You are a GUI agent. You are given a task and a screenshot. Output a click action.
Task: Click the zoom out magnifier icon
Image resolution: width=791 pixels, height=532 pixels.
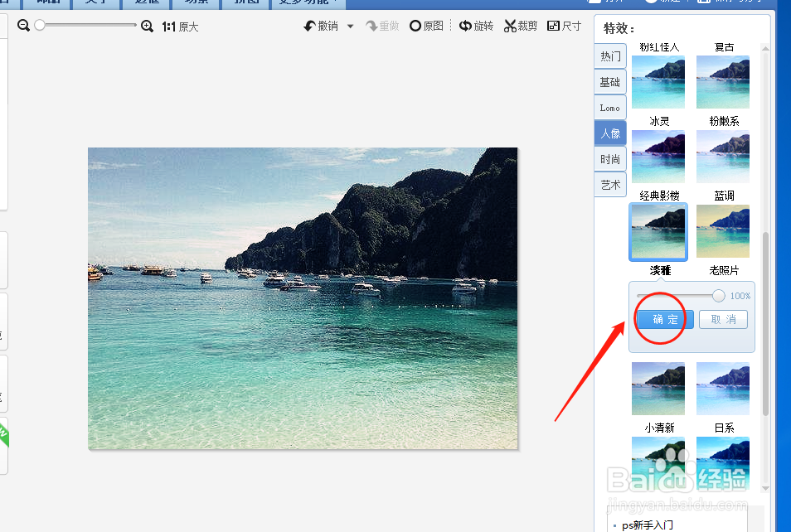[x=23, y=25]
